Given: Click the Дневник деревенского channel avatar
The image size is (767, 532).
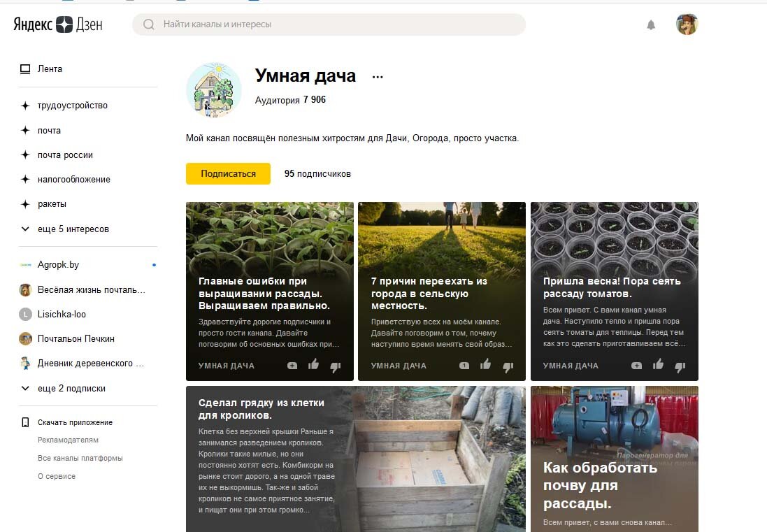Looking at the screenshot, I should point(25,364).
